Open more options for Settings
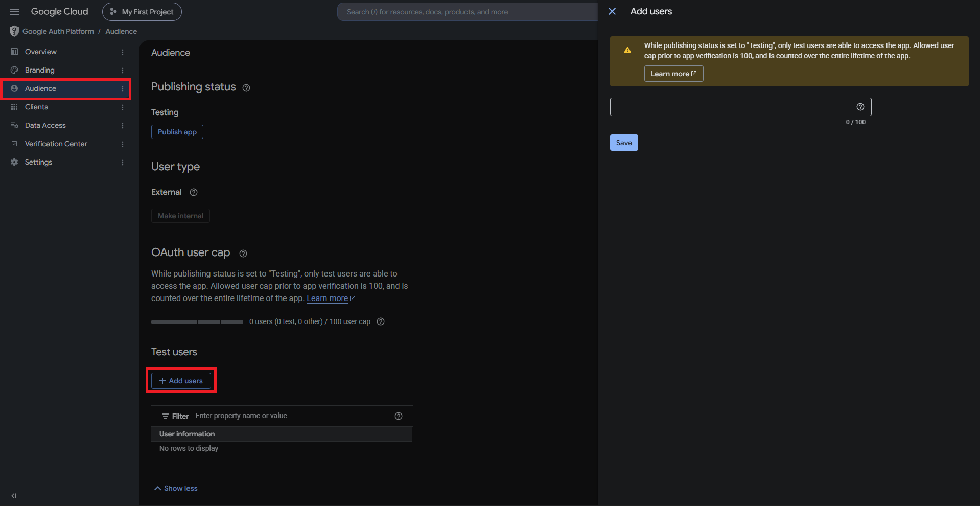The width and height of the screenshot is (980, 506). [x=123, y=162]
